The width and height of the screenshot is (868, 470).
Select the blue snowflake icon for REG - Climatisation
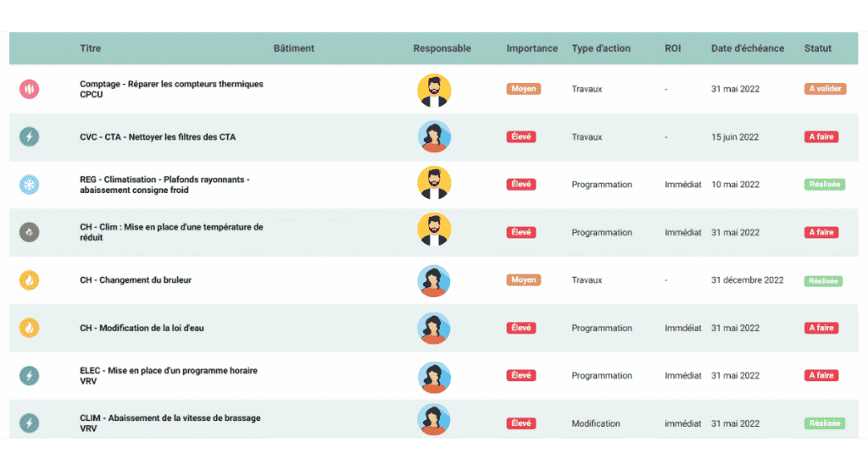tap(29, 184)
